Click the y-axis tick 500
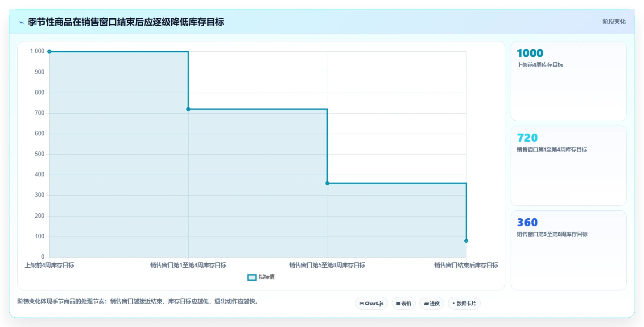The image size is (644, 327). [x=40, y=154]
